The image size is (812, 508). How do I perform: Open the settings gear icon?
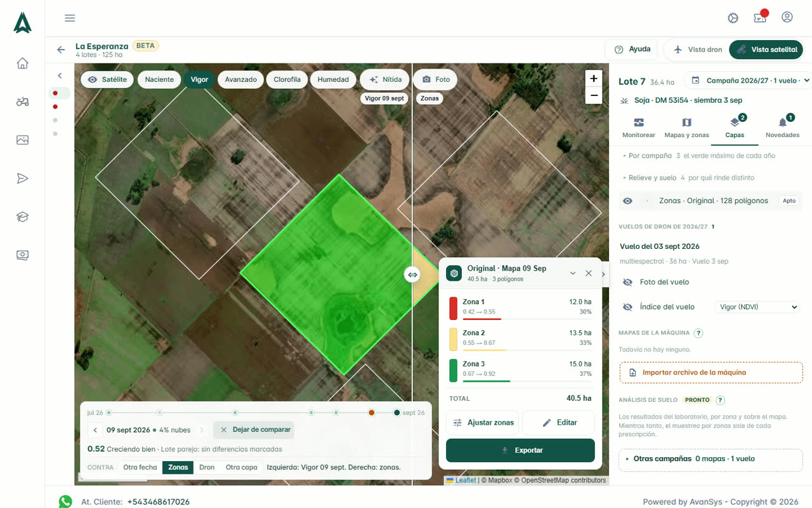coord(733,18)
